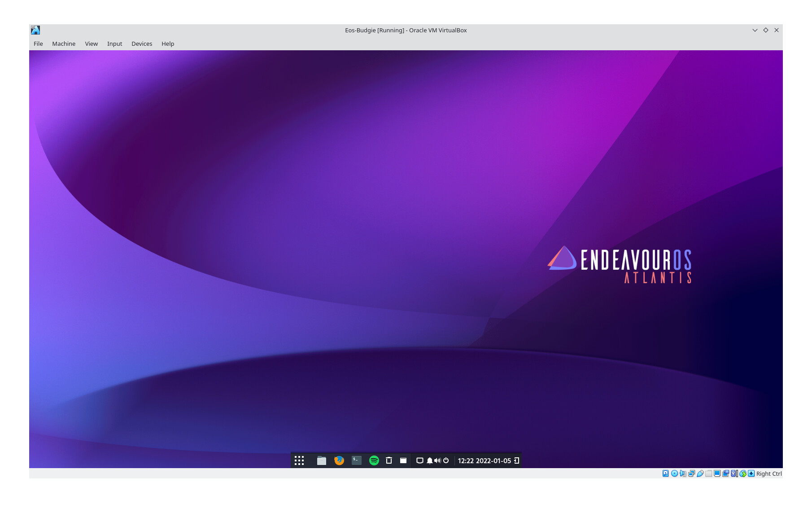Open the Raven sidebar toggle icon

point(517,460)
